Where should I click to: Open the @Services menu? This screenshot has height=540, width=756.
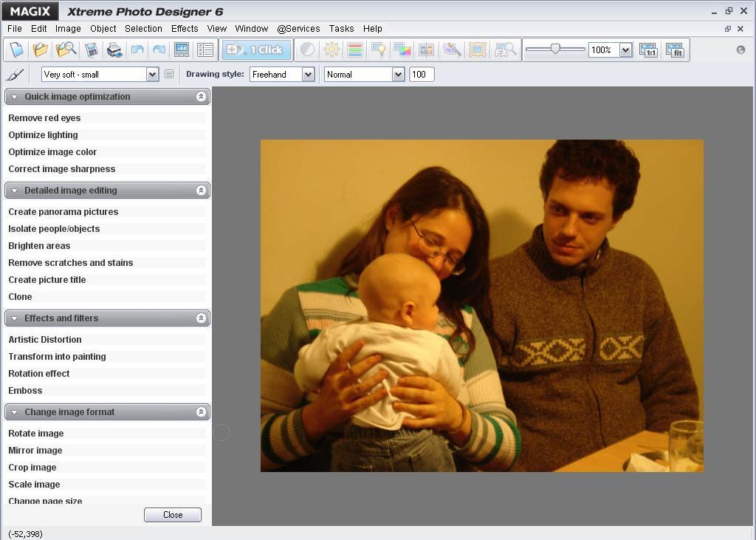(298, 28)
